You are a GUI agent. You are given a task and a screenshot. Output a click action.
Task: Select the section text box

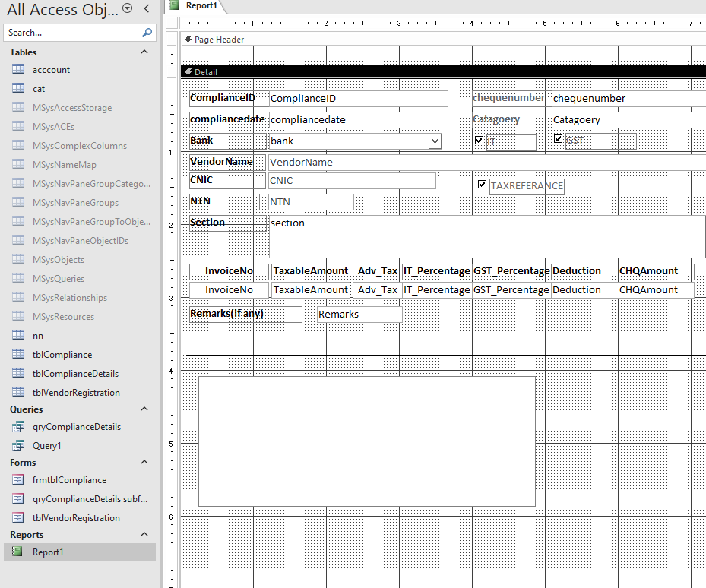click(487, 236)
